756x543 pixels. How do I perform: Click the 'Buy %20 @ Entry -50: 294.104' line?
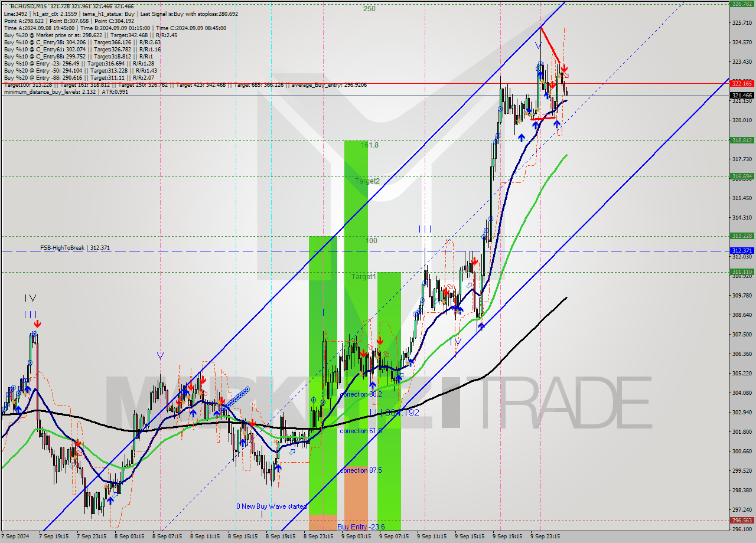click(80, 70)
